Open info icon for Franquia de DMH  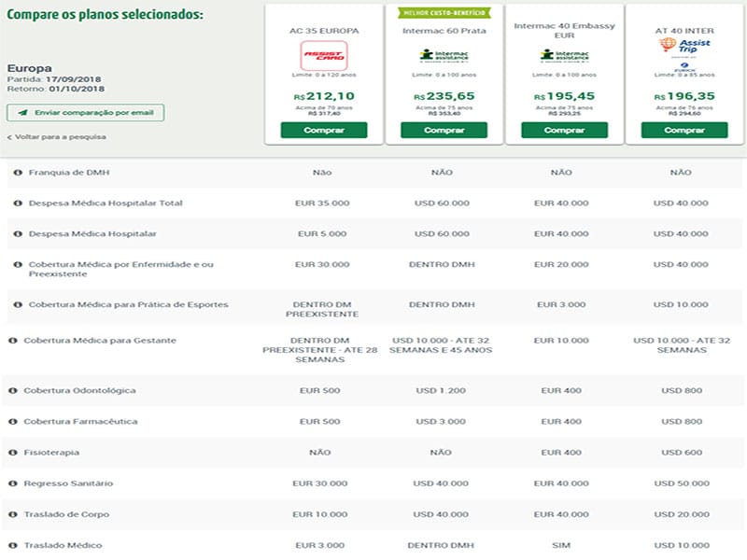[18, 173]
